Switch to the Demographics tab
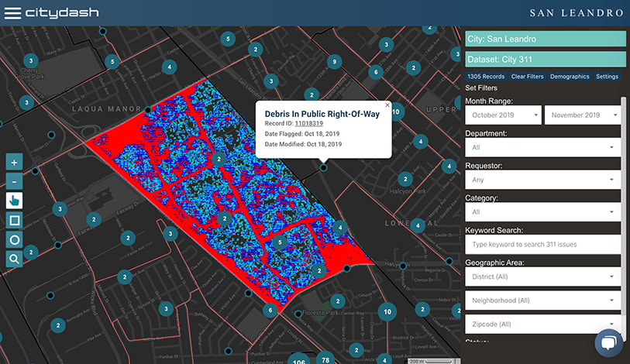The height and width of the screenshot is (364, 630). pyautogui.click(x=570, y=77)
